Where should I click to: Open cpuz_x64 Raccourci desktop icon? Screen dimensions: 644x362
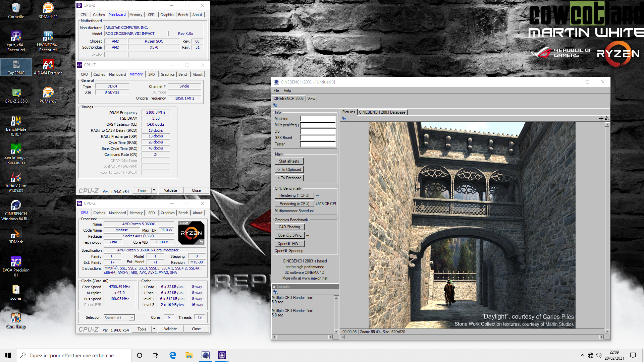tap(16, 41)
